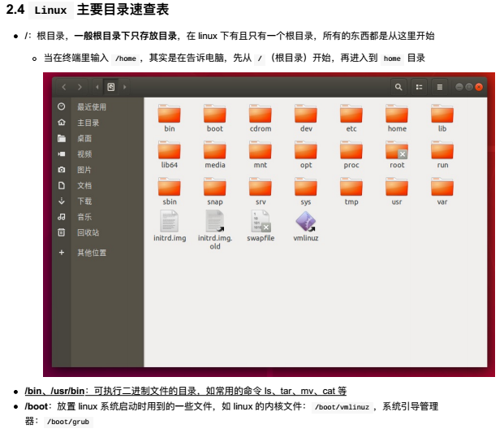
Task: Open 图片 in the sidebar
Action: tap(98, 170)
